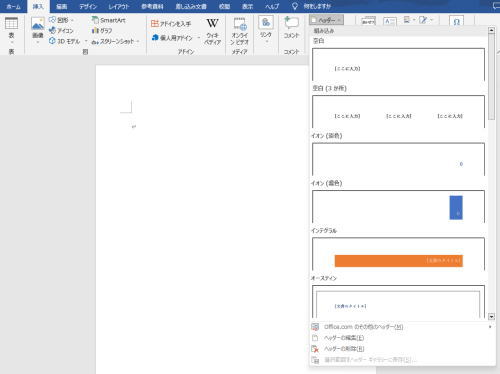Click the header gallery scrollbar thumb
This screenshot has height=374, width=500.
491,77
